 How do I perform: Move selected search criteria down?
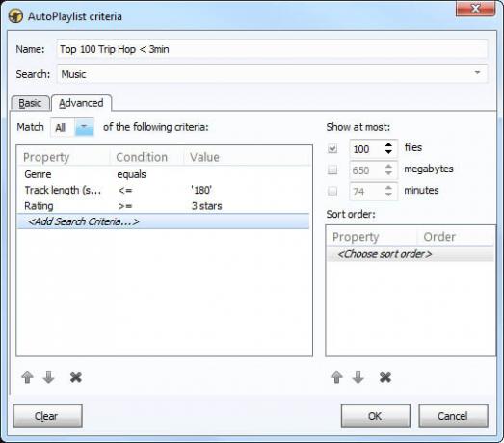point(48,378)
